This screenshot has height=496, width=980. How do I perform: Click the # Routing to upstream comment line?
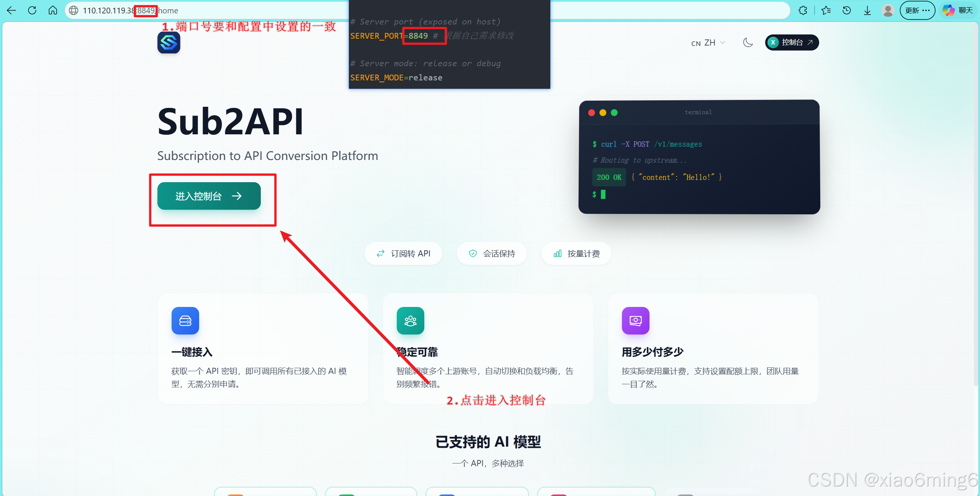click(x=640, y=160)
